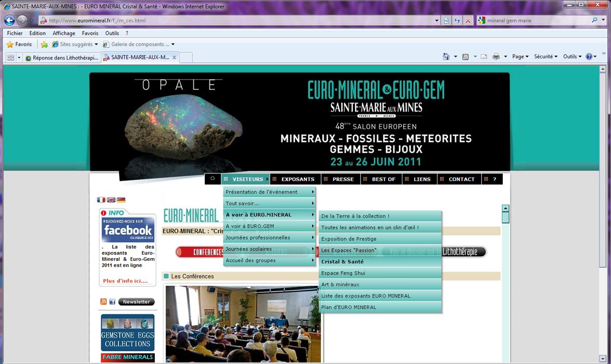Click the inner content scrollbar thumb
The image size is (611, 364).
pyautogui.click(x=505, y=217)
